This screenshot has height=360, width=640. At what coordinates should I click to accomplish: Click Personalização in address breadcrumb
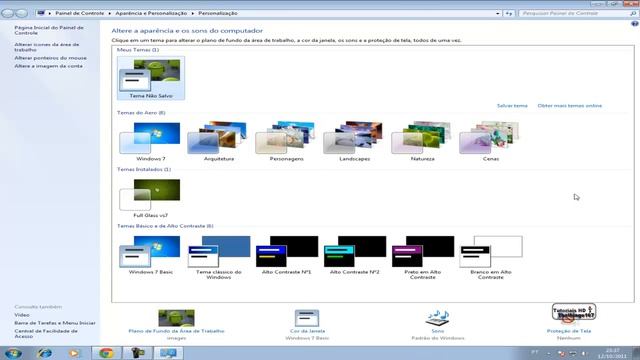pyautogui.click(x=218, y=13)
